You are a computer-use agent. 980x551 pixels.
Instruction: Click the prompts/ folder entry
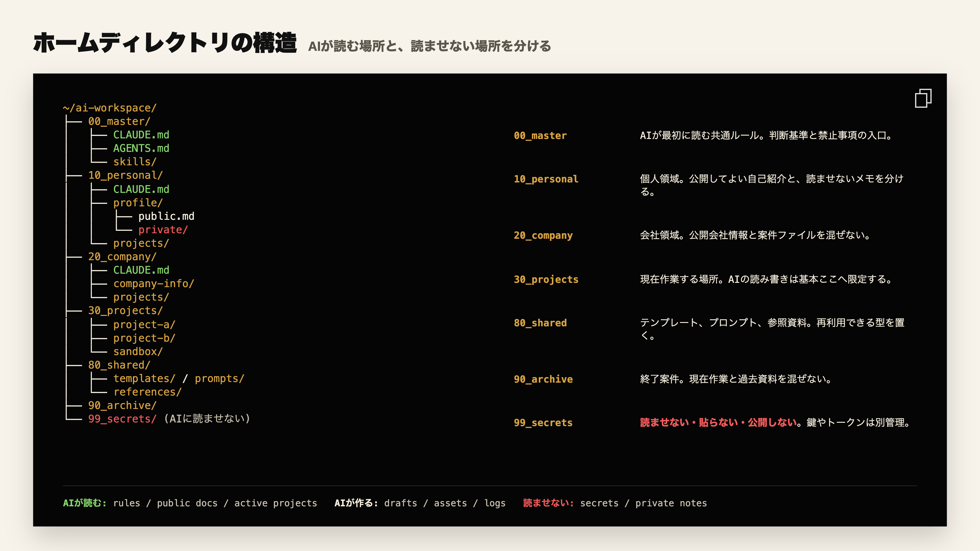[x=220, y=378]
